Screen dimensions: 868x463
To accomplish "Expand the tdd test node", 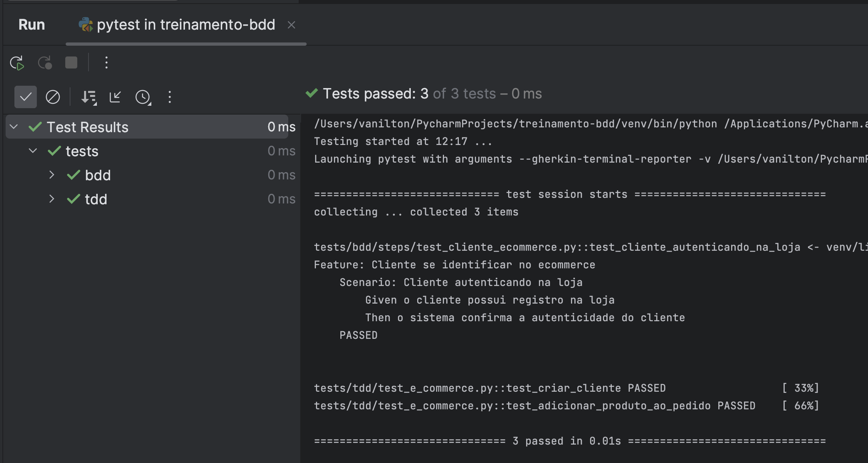I will click(x=52, y=199).
